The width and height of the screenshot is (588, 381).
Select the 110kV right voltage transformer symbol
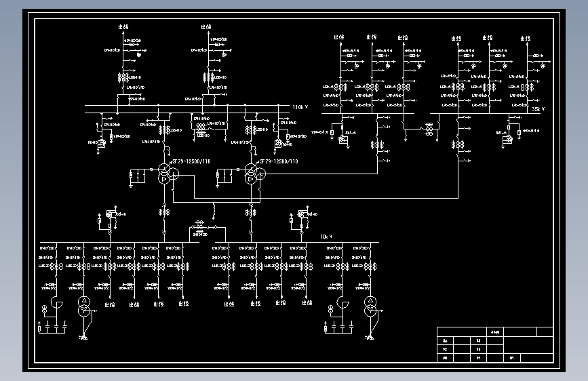(x=278, y=143)
